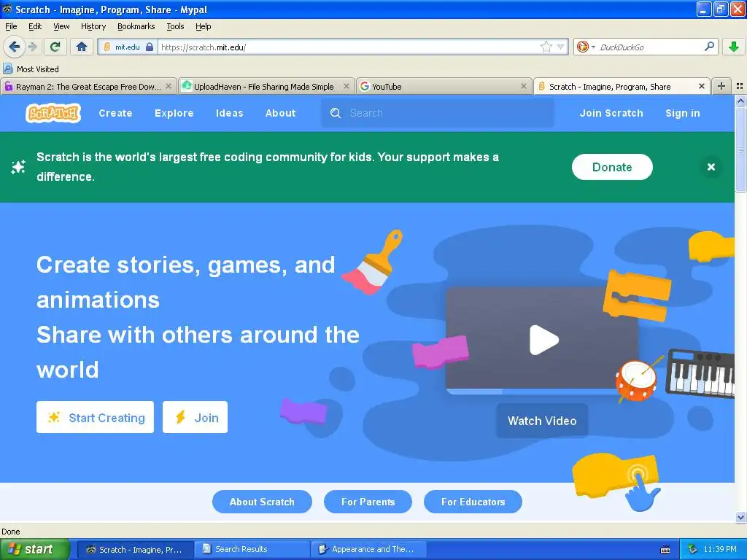This screenshot has width=747, height=560.
Task: Open the green Downloads arrow icon
Action: coord(734,47)
